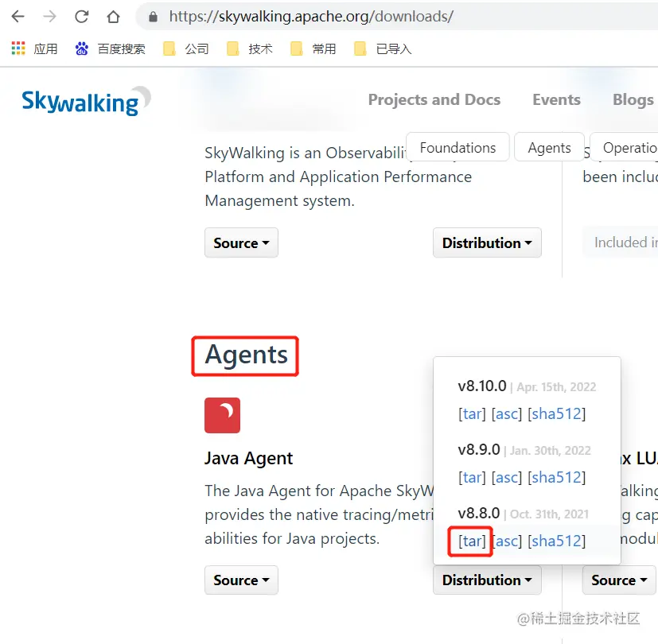Click 'abilities for Java projects.' text

coord(292,539)
